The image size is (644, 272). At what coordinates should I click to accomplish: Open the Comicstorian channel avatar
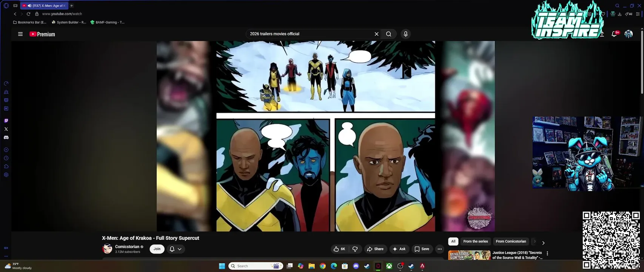tap(108, 249)
